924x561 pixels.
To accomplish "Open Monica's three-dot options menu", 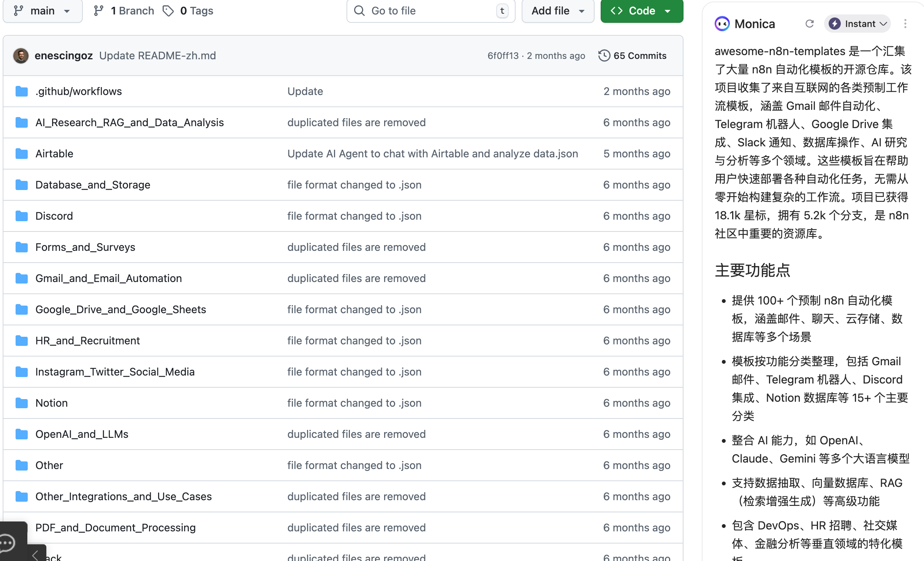I will click(x=905, y=24).
